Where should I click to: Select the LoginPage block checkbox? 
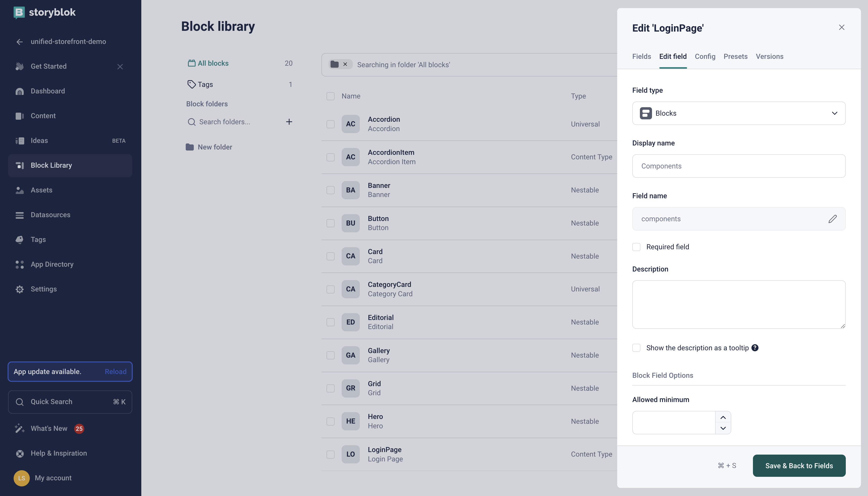tap(330, 454)
